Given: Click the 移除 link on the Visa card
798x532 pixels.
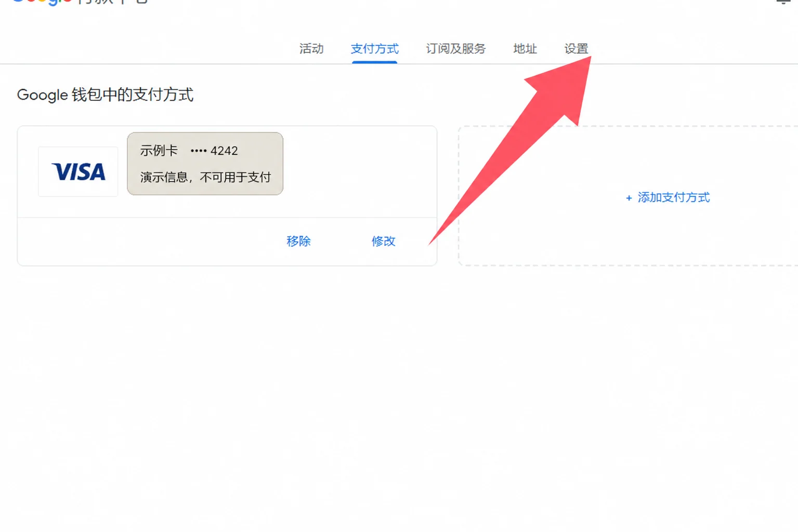Looking at the screenshot, I should 298,241.
